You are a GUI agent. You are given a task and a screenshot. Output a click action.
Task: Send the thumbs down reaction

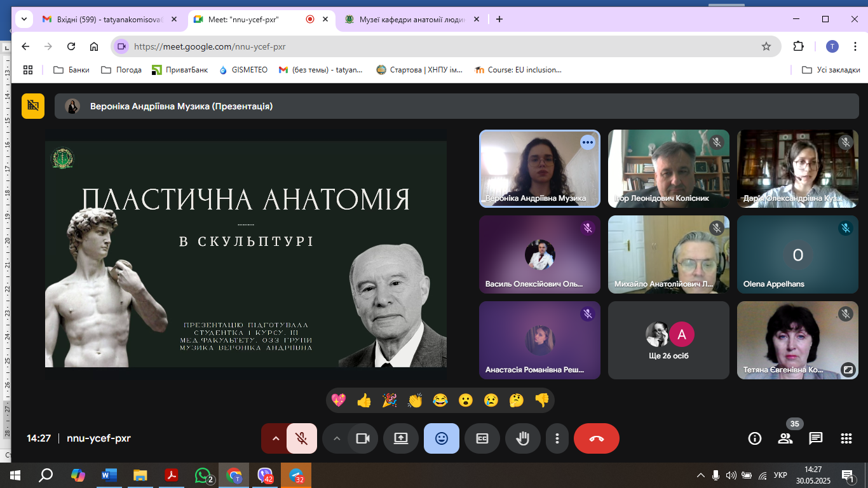[542, 400]
